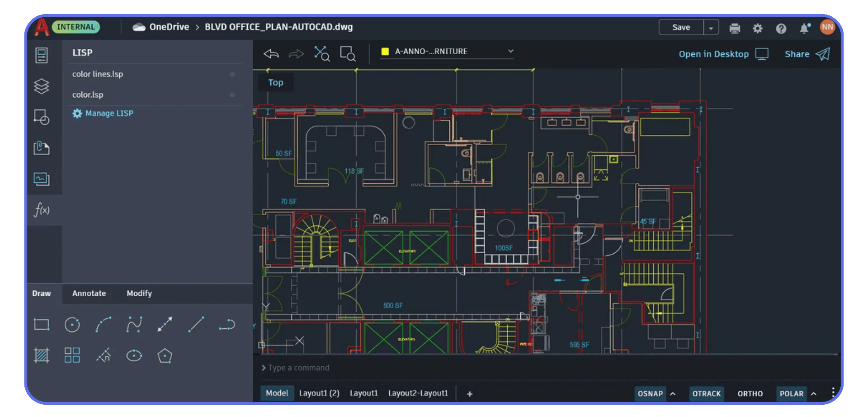
Task: Select the Spline tool
Action: (x=134, y=324)
